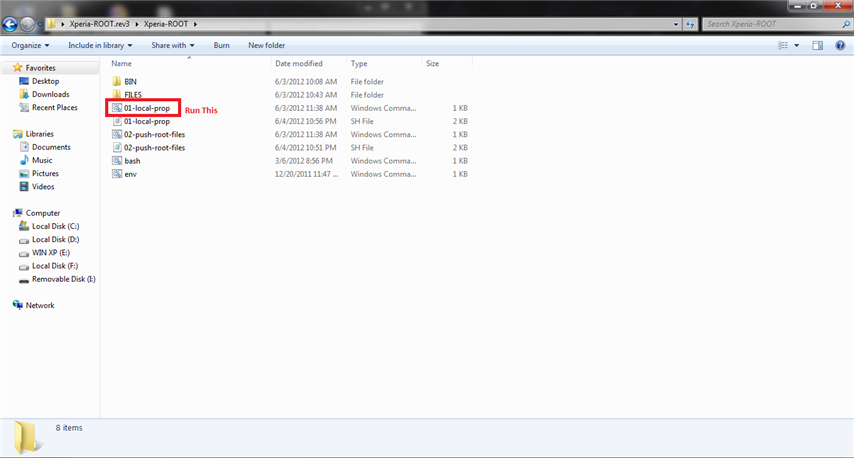
Task: Select Favorites in navigation pane
Action: point(40,68)
